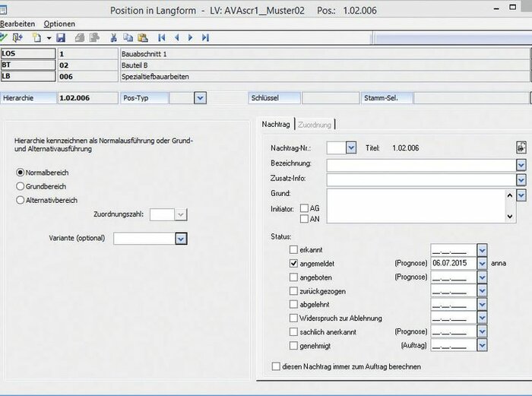
Task: Click the angemeldet date field 06.07.2015
Action: point(453,263)
